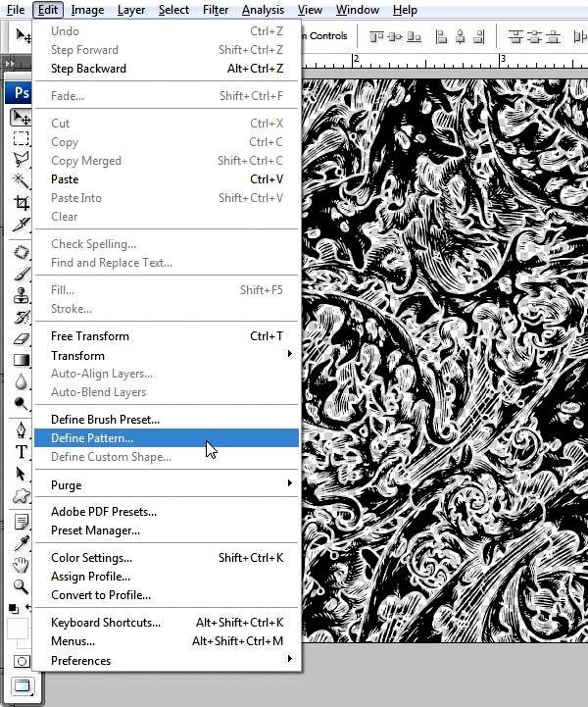Open the File menu

click(x=16, y=10)
